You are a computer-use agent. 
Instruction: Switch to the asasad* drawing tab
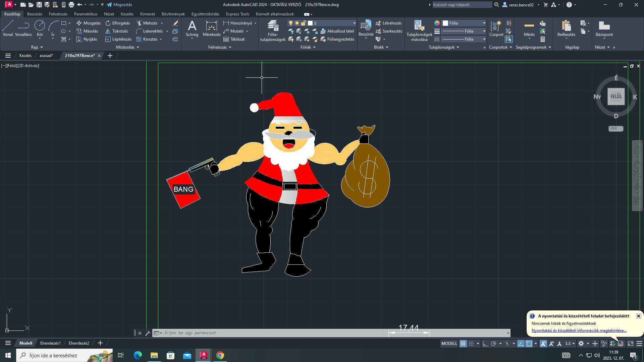46,56
